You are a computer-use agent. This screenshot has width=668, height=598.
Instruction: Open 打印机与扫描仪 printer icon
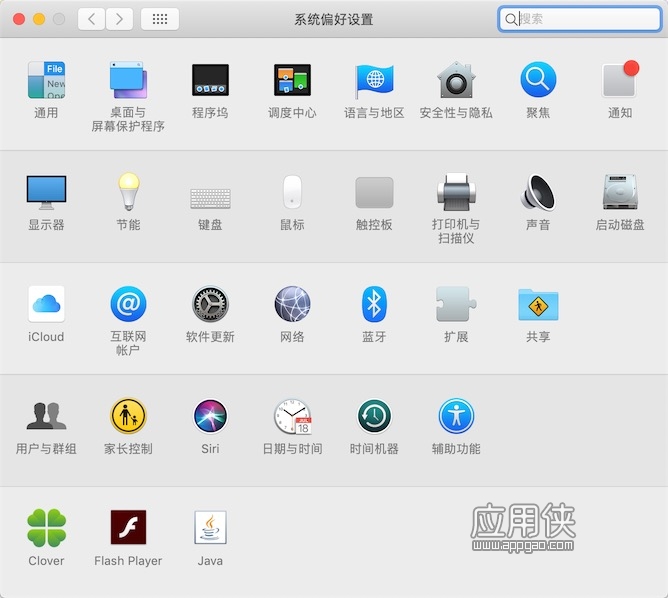[456, 192]
